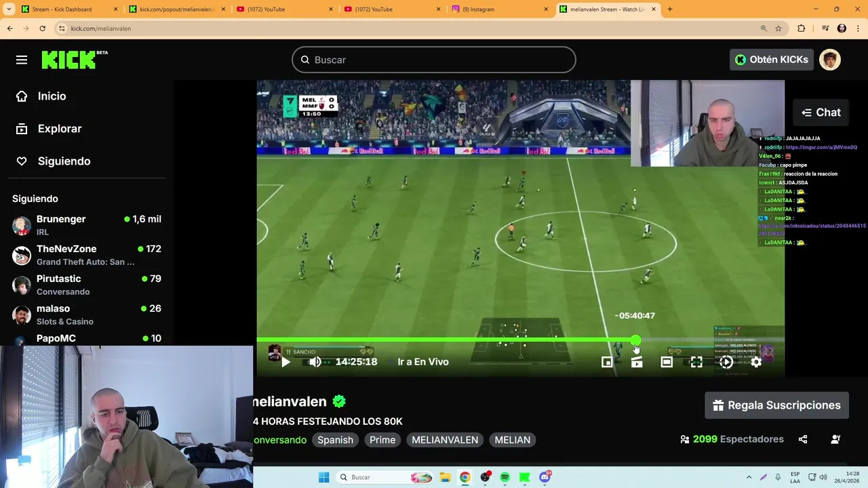Image resolution: width=868 pixels, height=488 pixels.
Task: Click the share stream icon
Action: click(x=803, y=439)
